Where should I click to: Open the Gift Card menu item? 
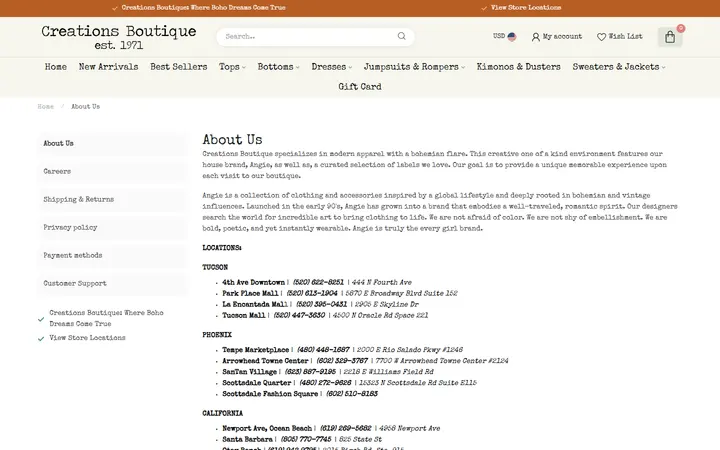tap(360, 87)
